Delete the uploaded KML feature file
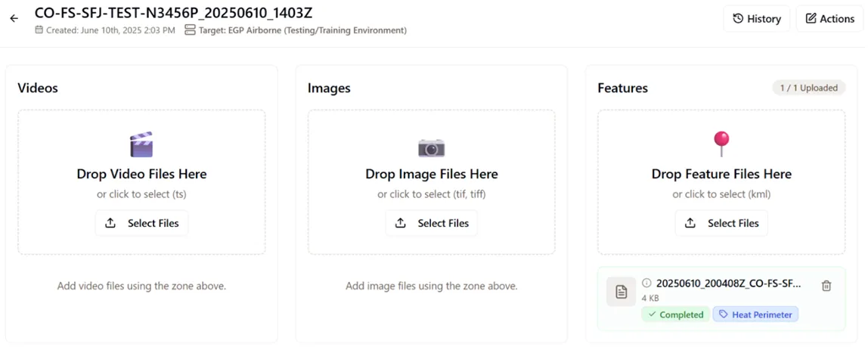Image resolution: width=868 pixels, height=347 pixels. 826,285
